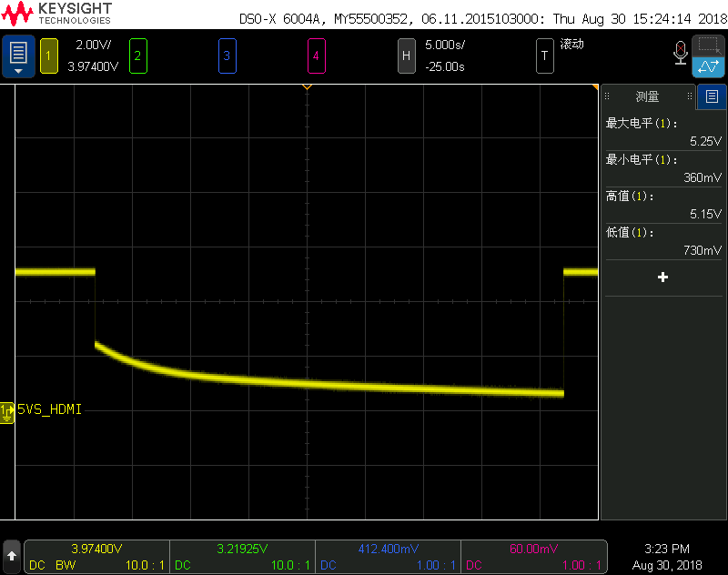Open the horizontal H settings button
Screen dimensions: 728x575
pos(406,56)
